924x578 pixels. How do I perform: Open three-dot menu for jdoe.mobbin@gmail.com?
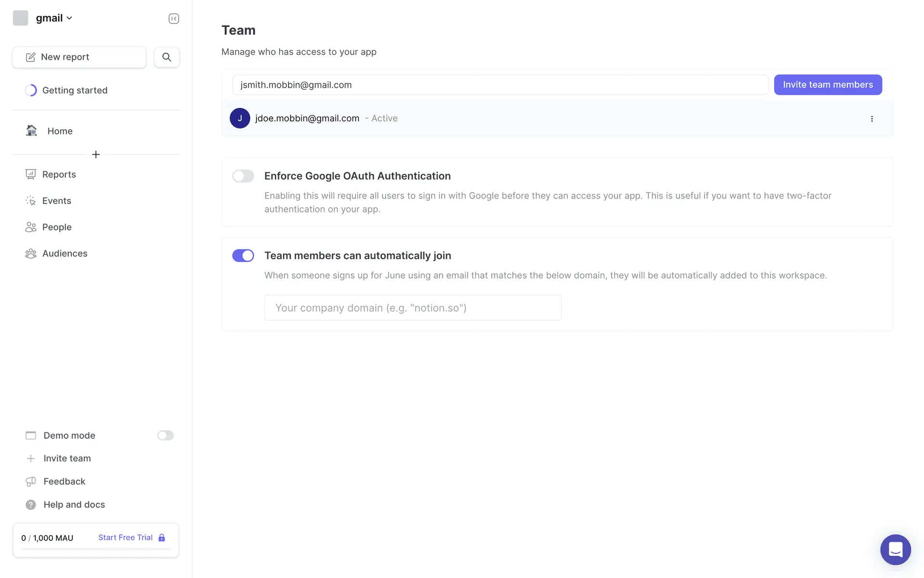click(x=872, y=119)
